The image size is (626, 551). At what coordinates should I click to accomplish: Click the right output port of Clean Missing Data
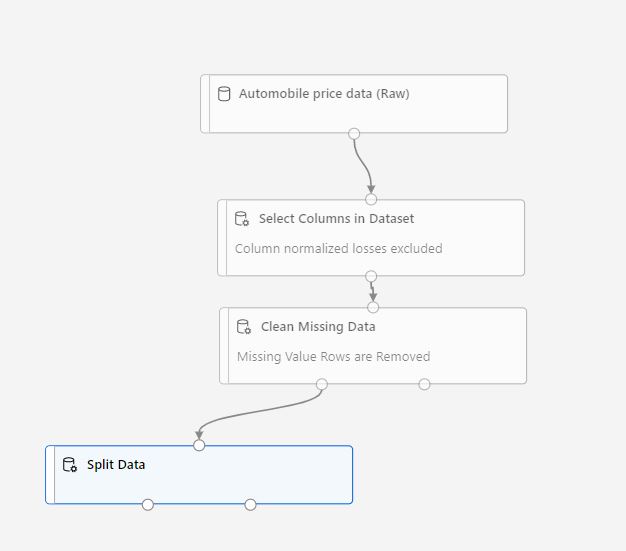[424, 384]
